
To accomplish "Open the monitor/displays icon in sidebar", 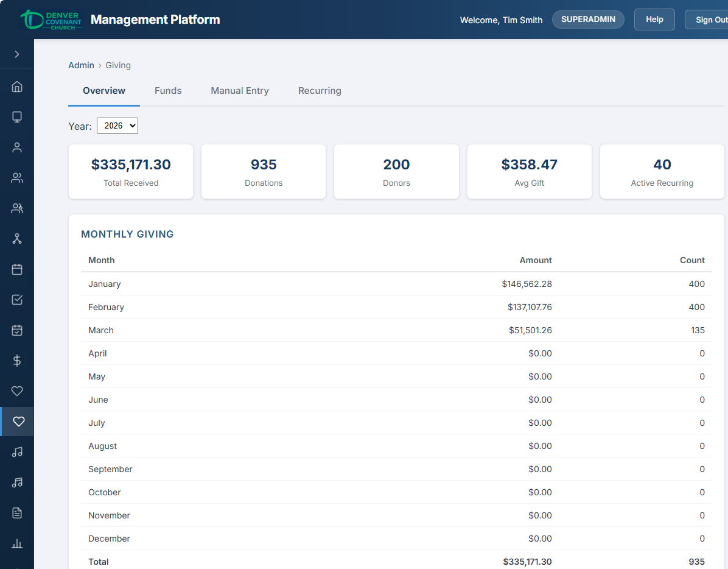I will click(x=17, y=117).
